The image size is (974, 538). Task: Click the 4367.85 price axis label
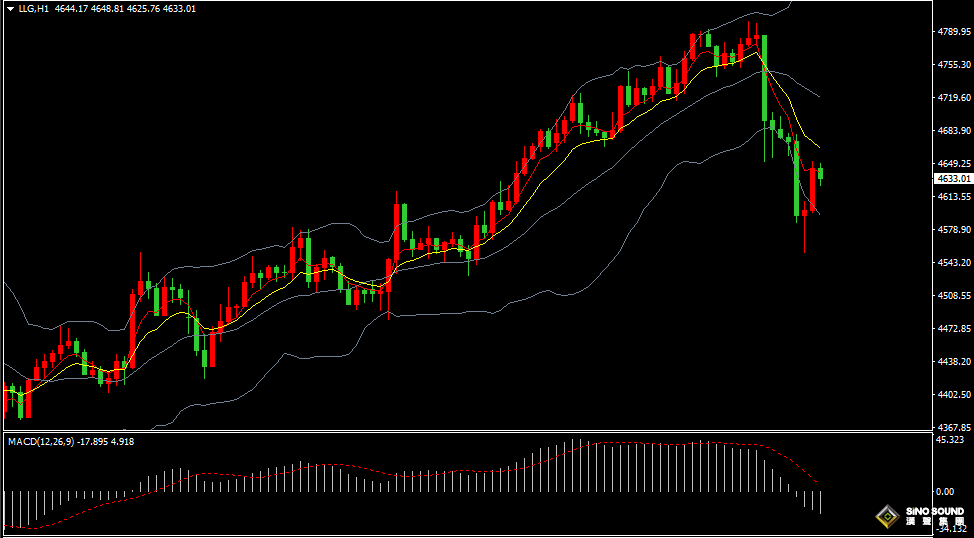click(x=954, y=427)
